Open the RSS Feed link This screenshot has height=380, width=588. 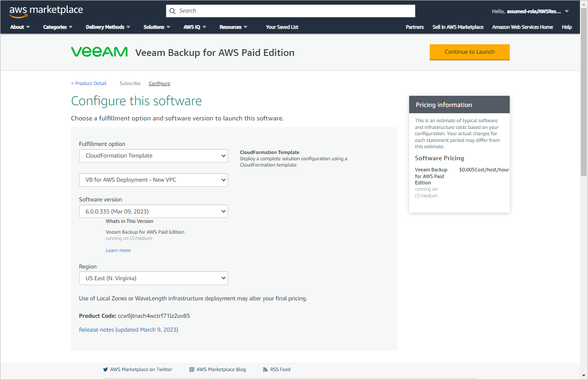[x=280, y=369]
